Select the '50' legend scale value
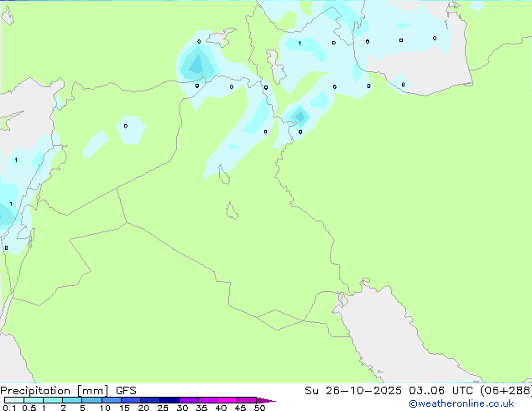This screenshot has width=532, height=411. click(x=259, y=408)
